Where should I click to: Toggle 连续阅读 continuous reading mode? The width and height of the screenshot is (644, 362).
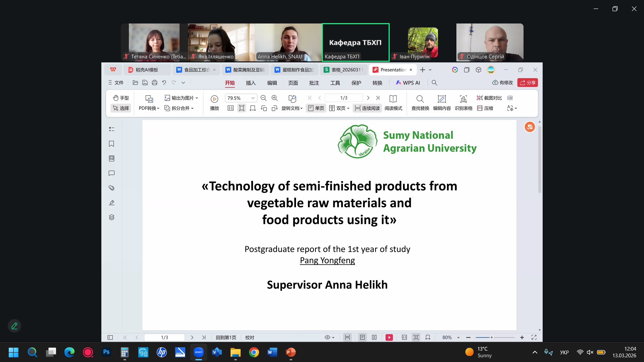point(367,108)
